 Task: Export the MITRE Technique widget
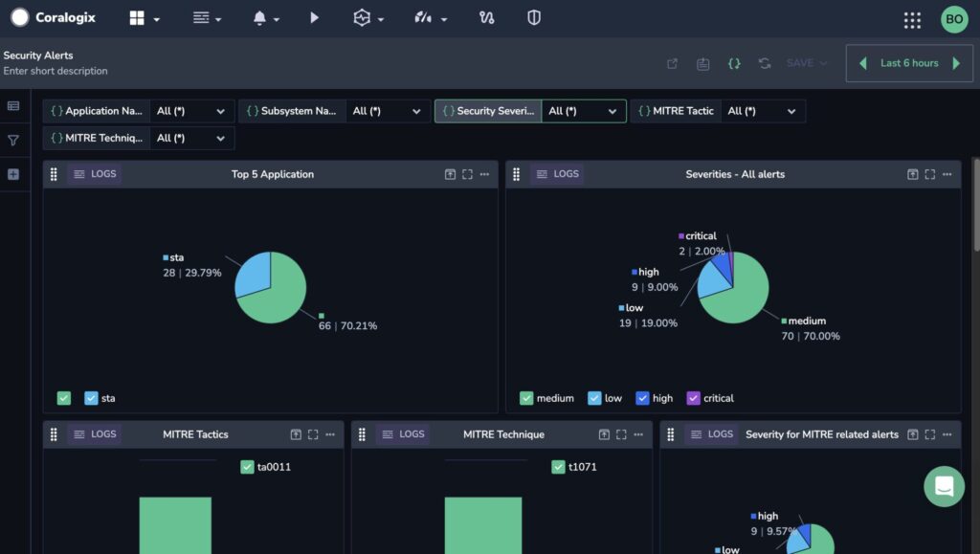(604, 434)
